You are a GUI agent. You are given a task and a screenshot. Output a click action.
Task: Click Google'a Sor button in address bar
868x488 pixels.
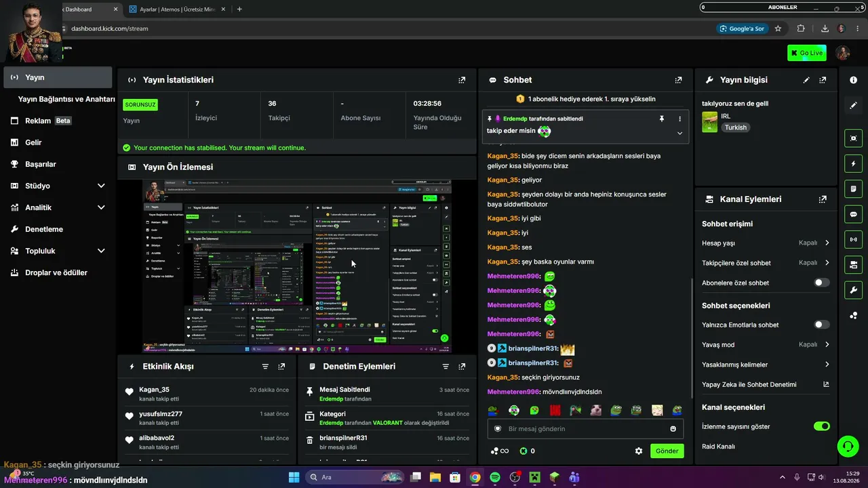743,28
